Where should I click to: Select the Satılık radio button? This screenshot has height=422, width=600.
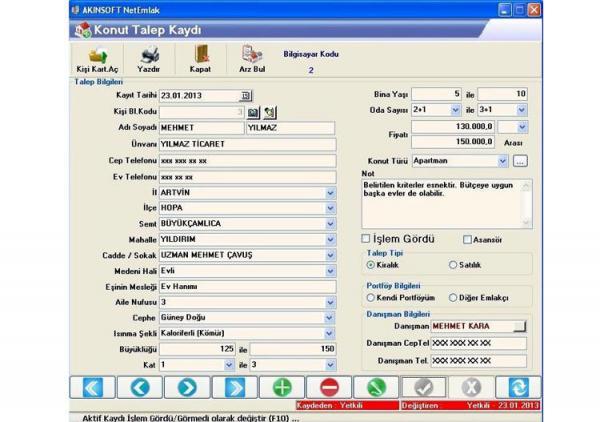453,265
